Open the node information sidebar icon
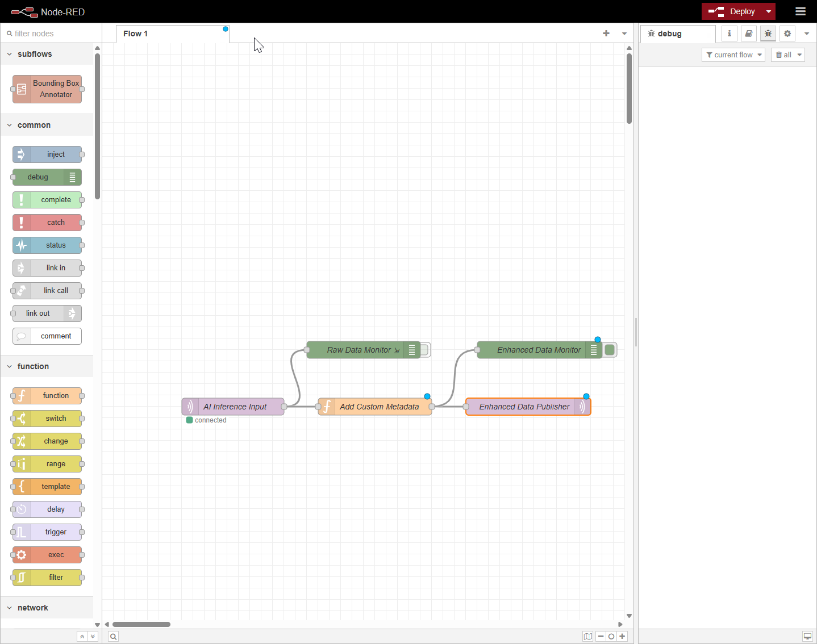This screenshot has height=644, width=817. tap(729, 33)
